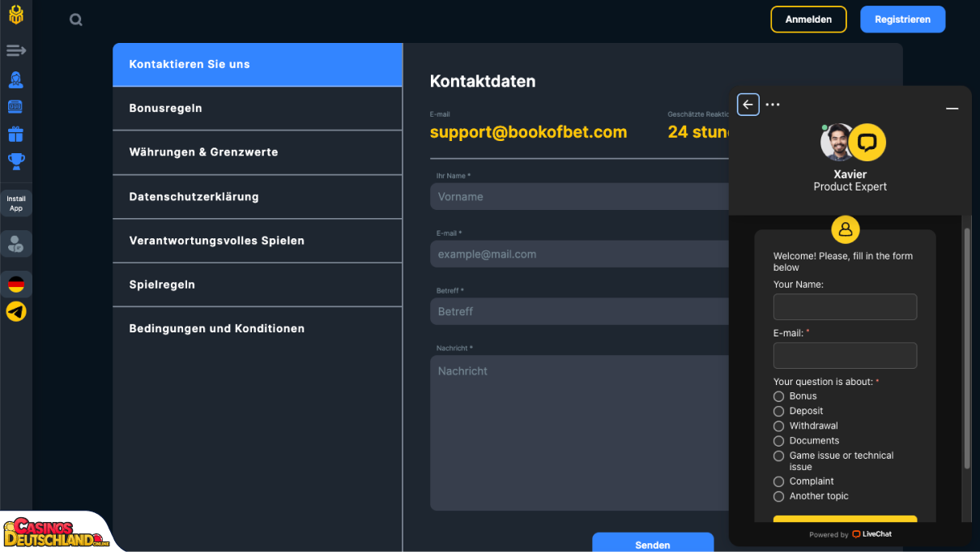Click the back arrow in the chat widget
The width and height of the screenshot is (980, 552).
[748, 105]
